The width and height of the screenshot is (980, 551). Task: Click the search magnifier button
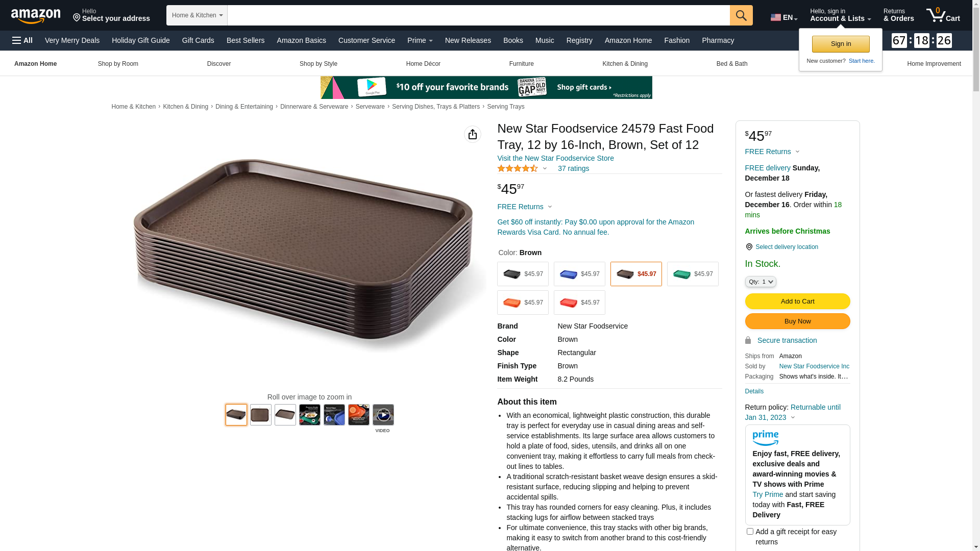pos(741,15)
